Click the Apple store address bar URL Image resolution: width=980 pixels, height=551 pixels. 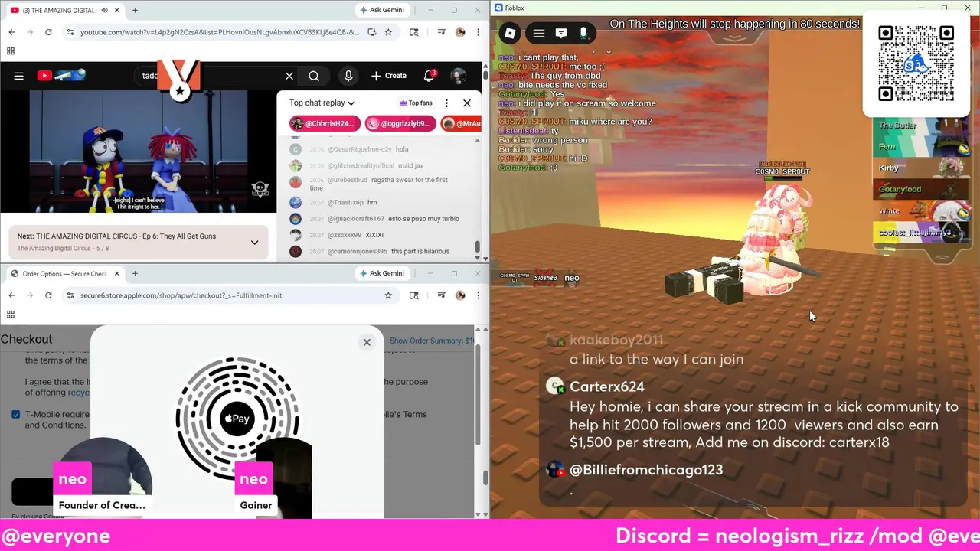tap(181, 295)
